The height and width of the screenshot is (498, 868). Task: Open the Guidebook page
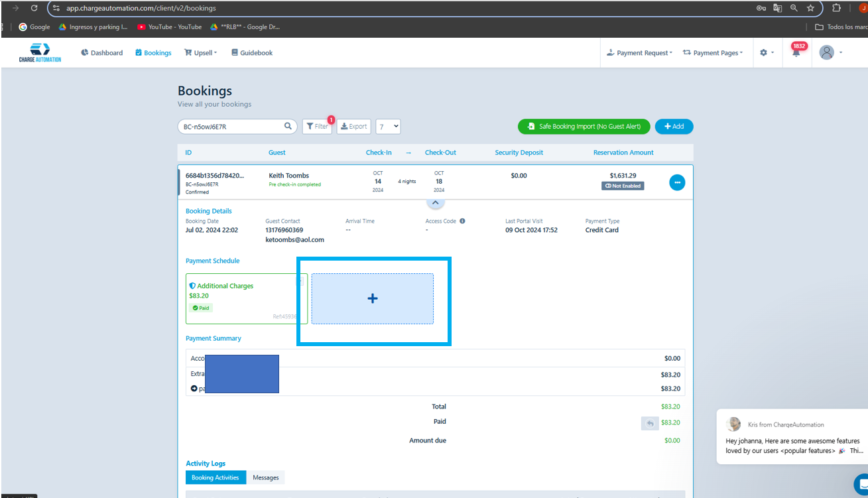(x=252, y=52)
